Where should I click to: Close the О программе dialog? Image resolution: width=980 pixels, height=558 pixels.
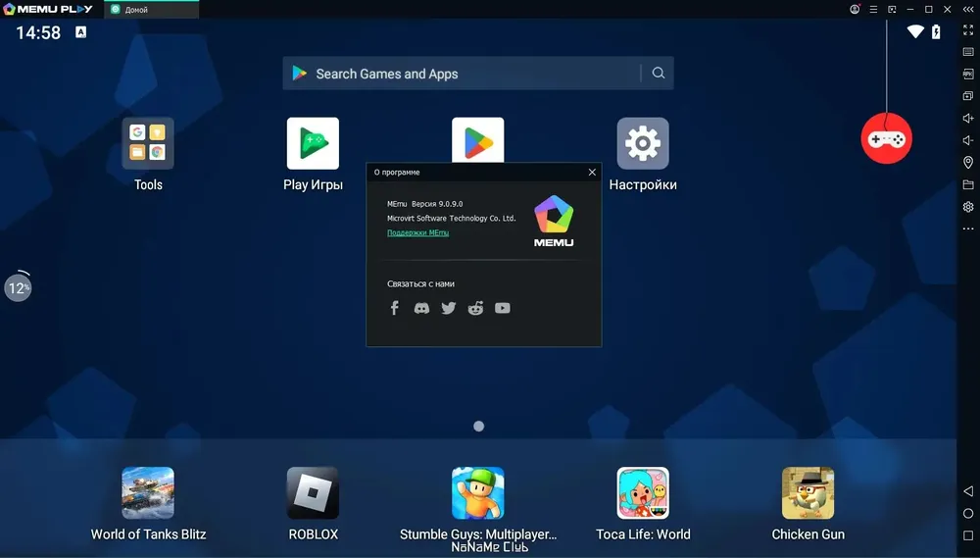pos(592,172)
